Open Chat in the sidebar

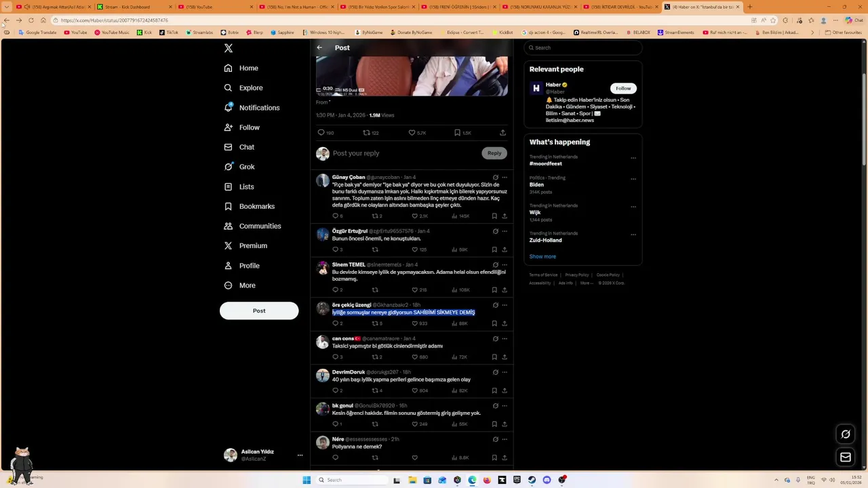tap(239, 147)
